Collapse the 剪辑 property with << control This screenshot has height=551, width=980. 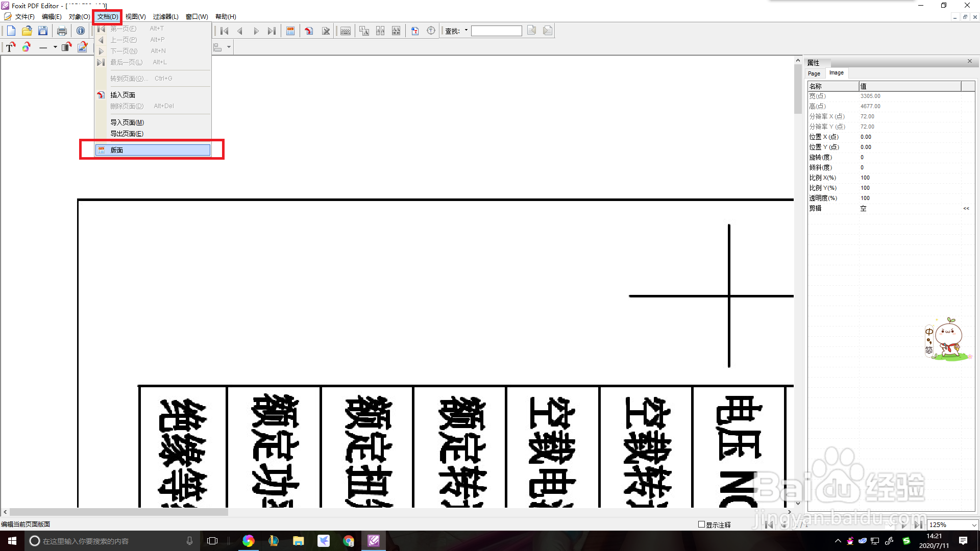966,208
